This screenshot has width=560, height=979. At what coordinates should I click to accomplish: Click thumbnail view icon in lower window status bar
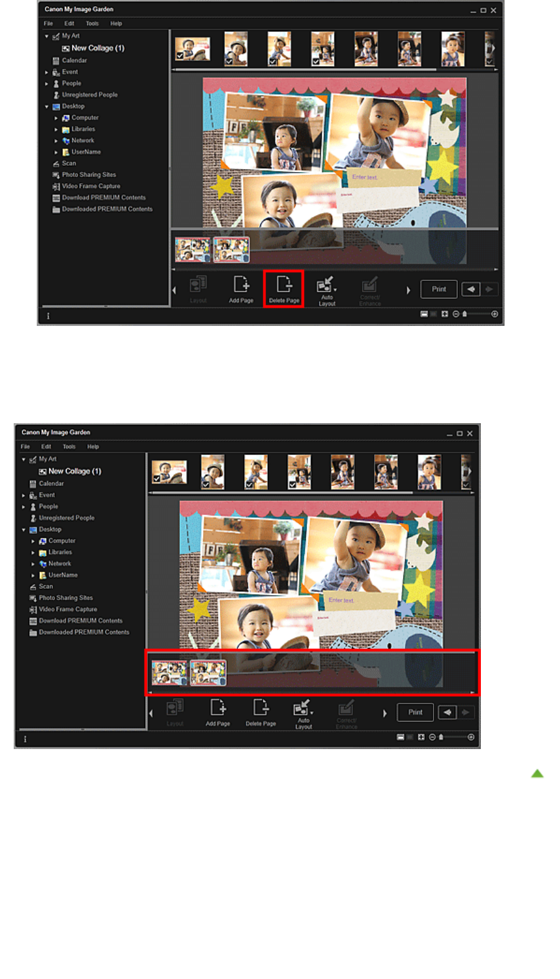(x=401, y=737)
